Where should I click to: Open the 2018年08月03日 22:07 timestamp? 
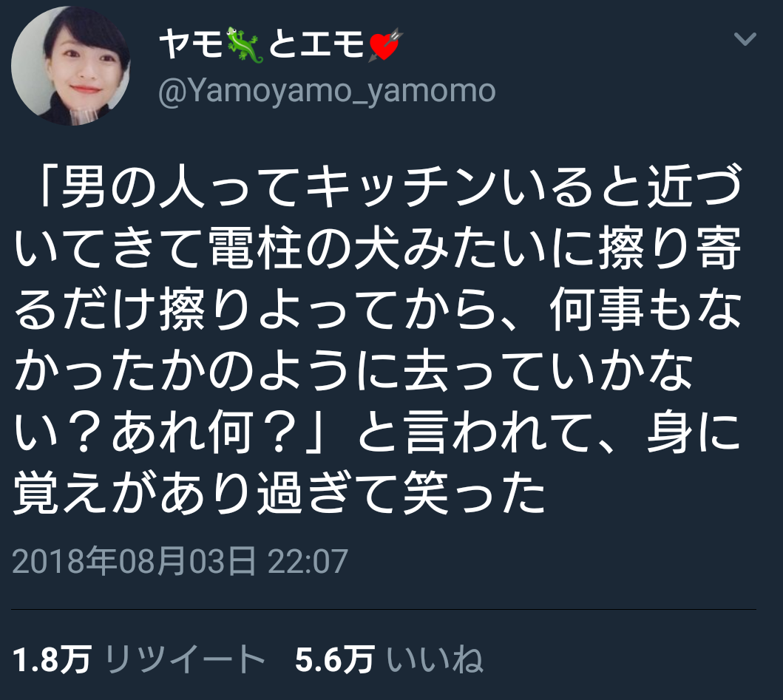tap(180, 561)
